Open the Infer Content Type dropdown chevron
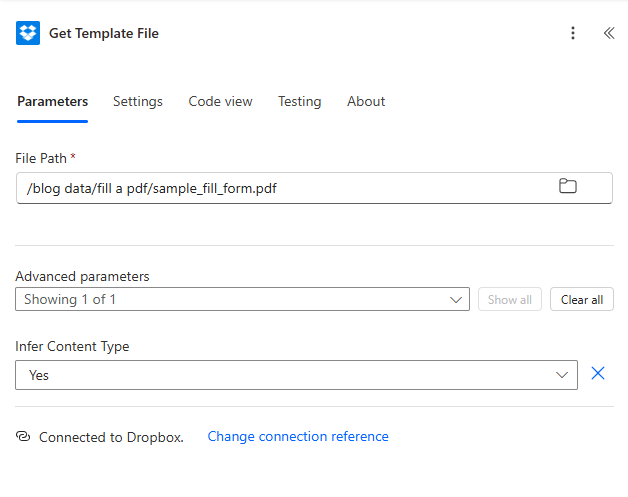 click(x=561, y=375)
